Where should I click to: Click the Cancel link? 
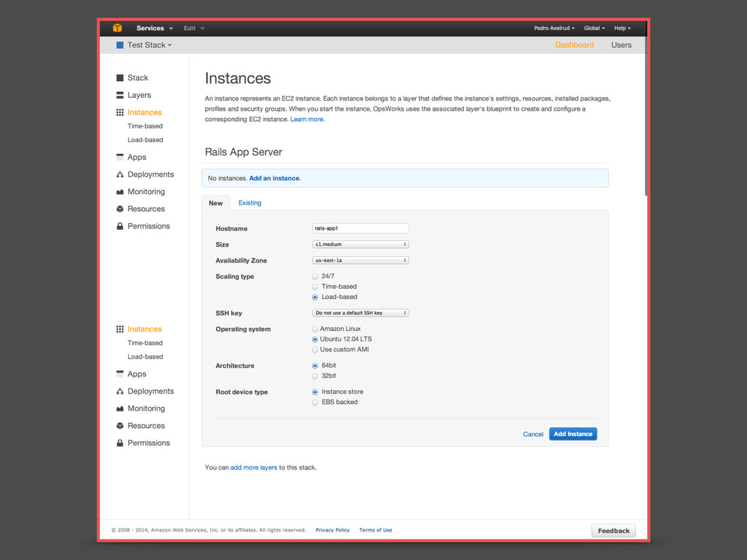tap(533, 435)
